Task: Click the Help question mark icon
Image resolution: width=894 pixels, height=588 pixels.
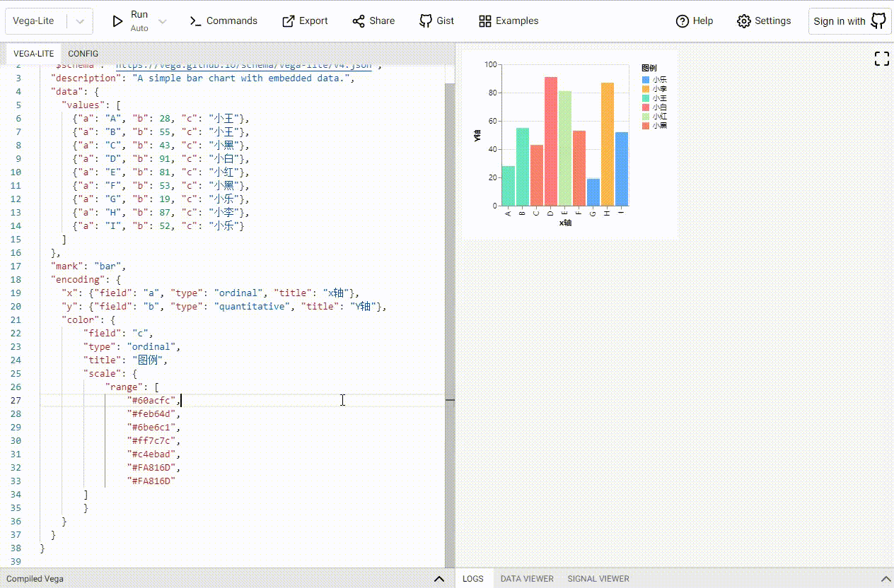Action: pos(683,21)
